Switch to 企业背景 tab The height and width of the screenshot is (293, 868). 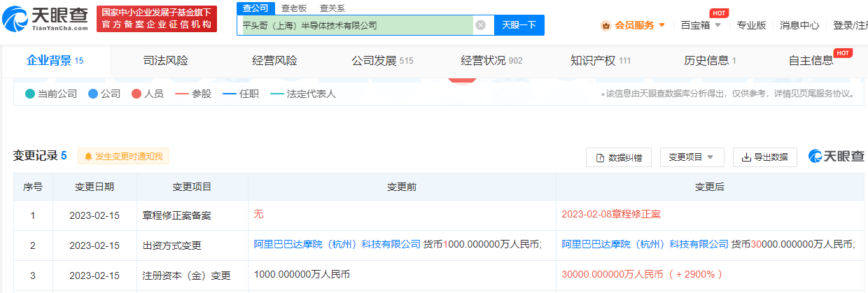point(55,61)
